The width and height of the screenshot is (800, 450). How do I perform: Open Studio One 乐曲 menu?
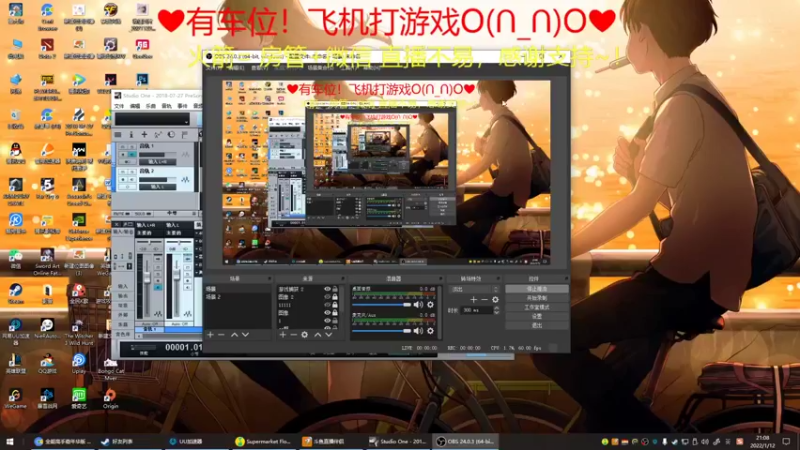click(x=151, y=106)
